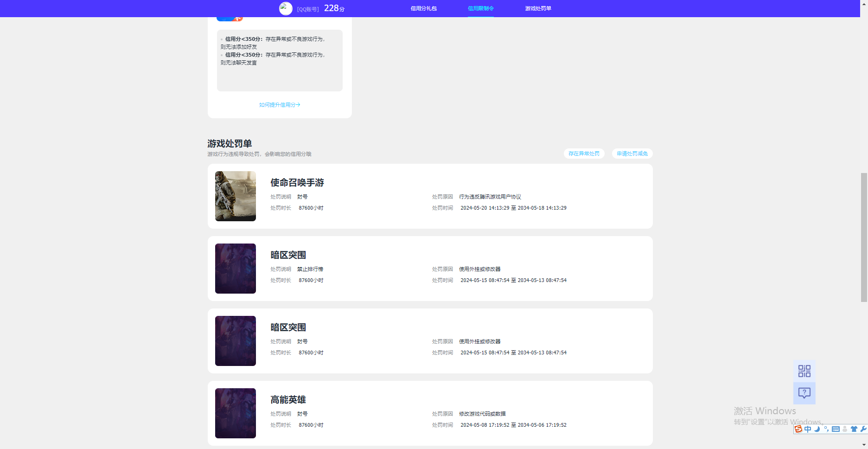868x449 pixels.
Task: Click the 存在异常处罚 button
Action: coord(584,154)
